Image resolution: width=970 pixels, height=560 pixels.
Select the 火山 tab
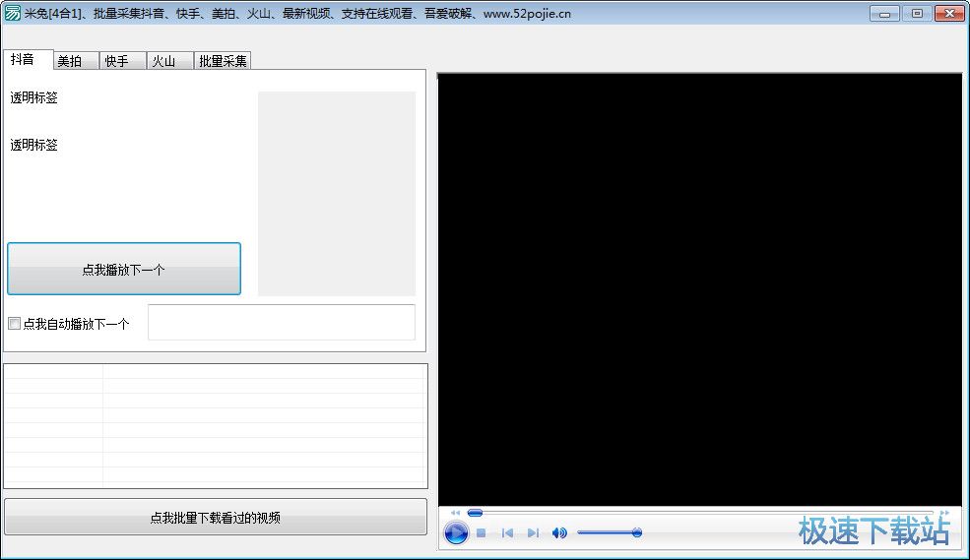coord(163,61)
